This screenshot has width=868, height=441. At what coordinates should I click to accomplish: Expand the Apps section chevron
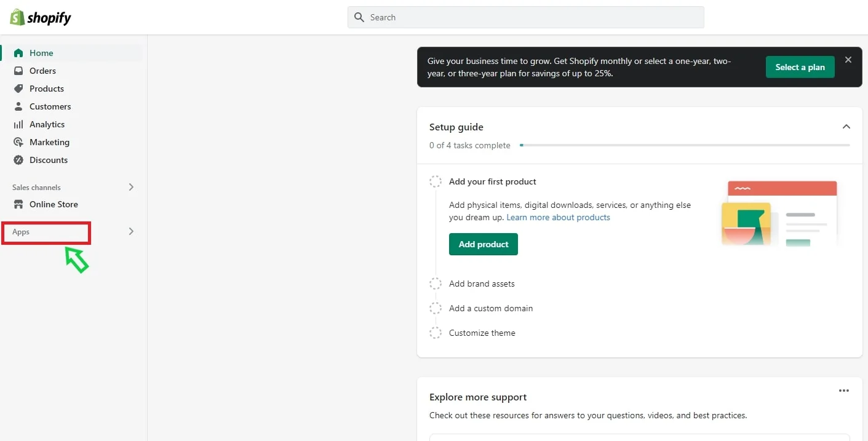pos(131,231)
